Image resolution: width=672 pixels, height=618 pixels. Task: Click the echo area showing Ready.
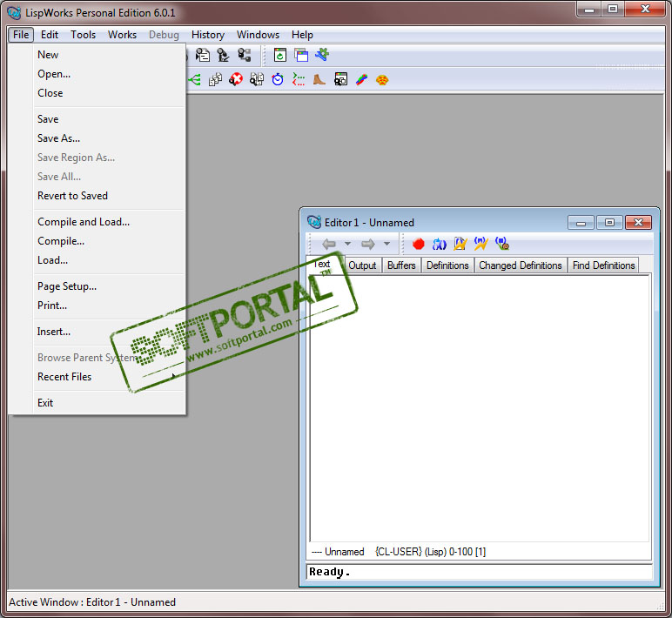[479, 572]
